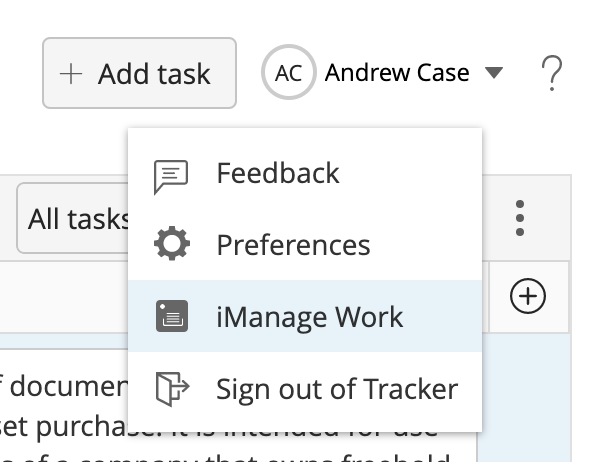The image size is (616, 462).
Task: Select Feedback from the user menu
Action: (x=278, y=173)
